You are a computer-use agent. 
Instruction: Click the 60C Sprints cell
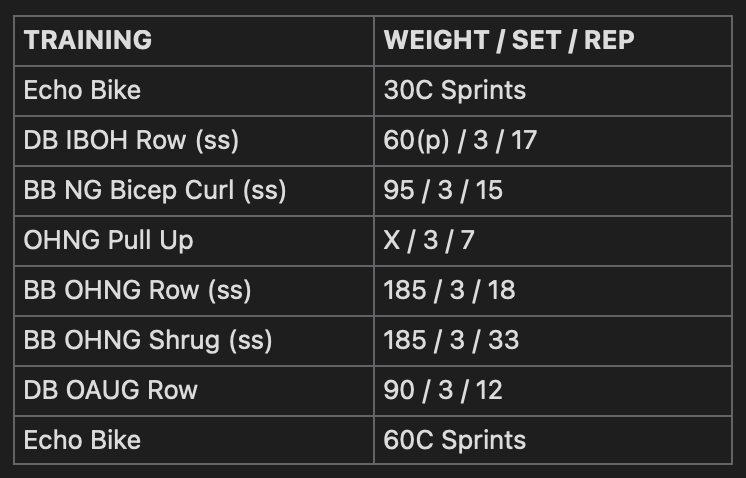coord(553,440)
